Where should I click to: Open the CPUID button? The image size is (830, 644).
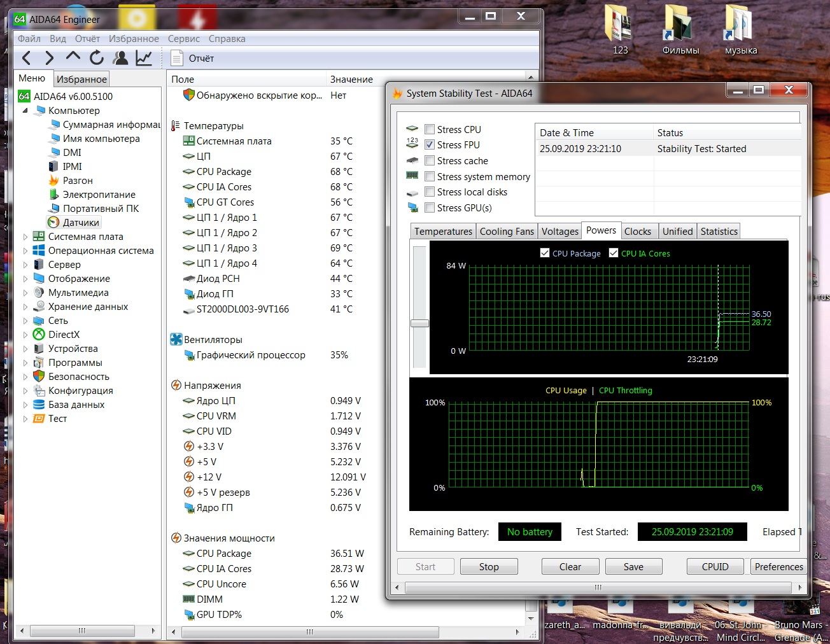715,567
